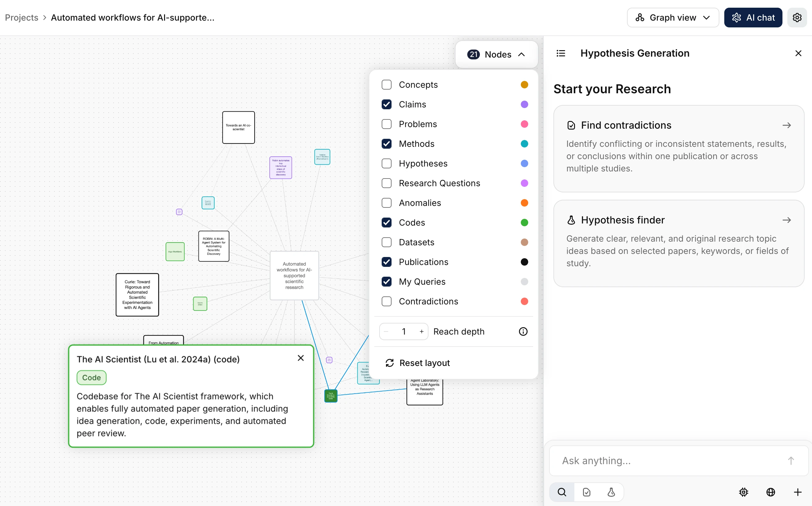Select the central Automated workflows node
The height and width of the screenshot is (506, 812).
coord(294,275)
